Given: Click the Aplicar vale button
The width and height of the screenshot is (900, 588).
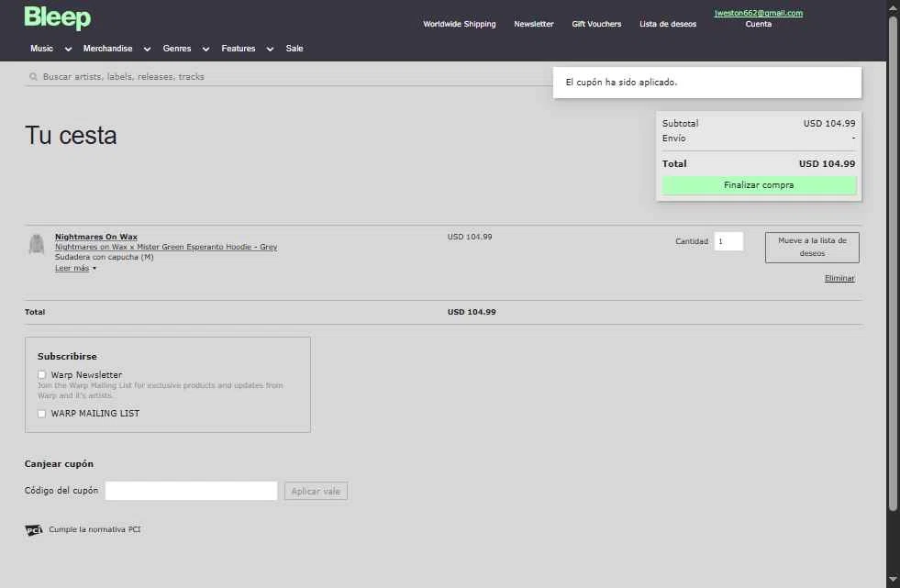Looking at the screenshot, I should (316, 491).
